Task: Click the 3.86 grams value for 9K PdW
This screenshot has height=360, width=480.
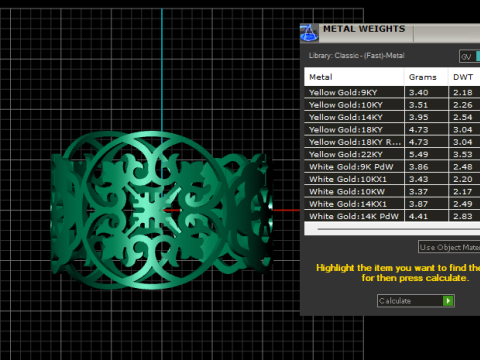Action: (419, 167)
